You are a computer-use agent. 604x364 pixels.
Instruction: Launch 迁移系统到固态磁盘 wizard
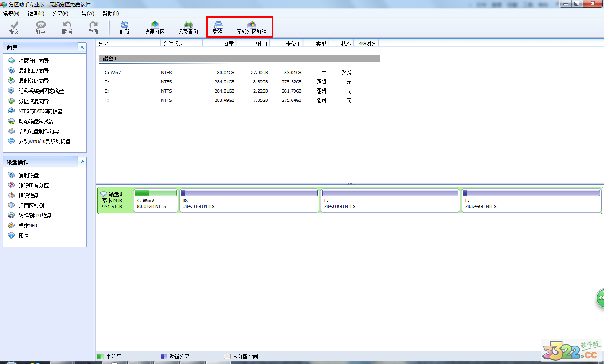coord(41,91)
